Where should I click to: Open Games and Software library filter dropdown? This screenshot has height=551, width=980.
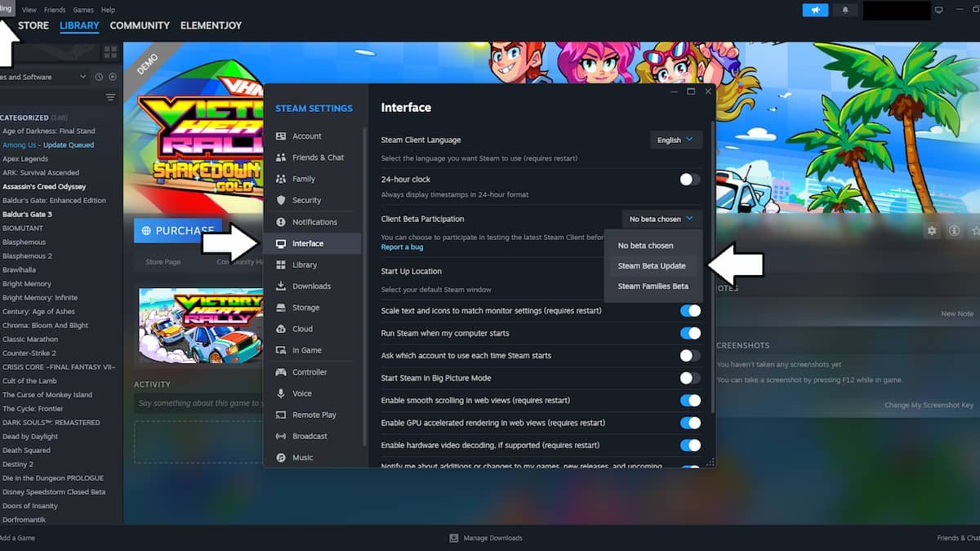click(x=44, y=77)
